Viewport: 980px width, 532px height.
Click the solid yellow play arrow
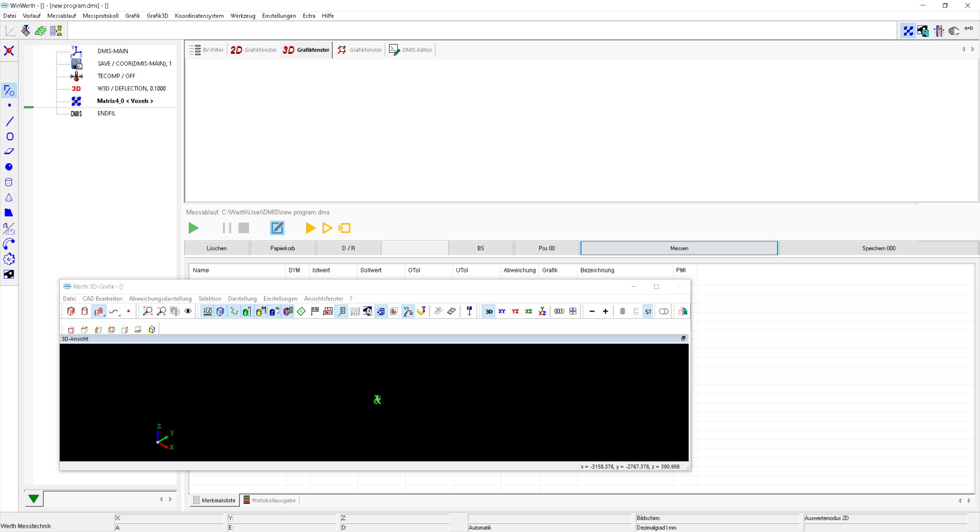coord(310,228)
